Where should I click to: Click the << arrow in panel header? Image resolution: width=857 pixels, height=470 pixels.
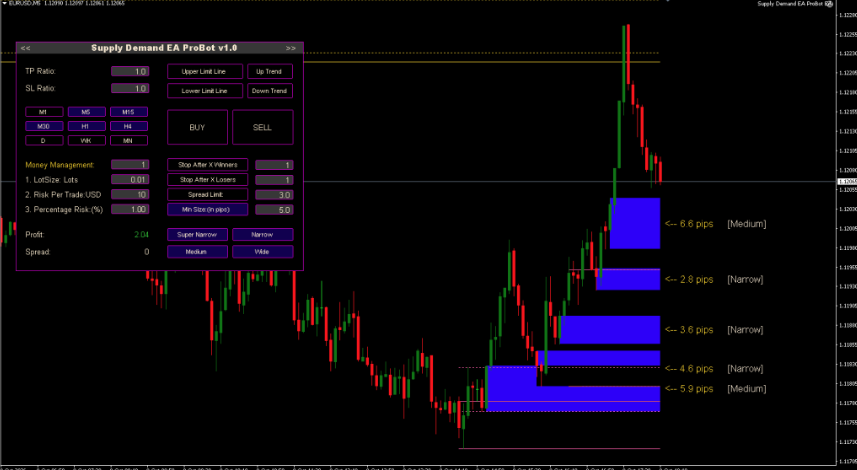click(x=26, y=48)
